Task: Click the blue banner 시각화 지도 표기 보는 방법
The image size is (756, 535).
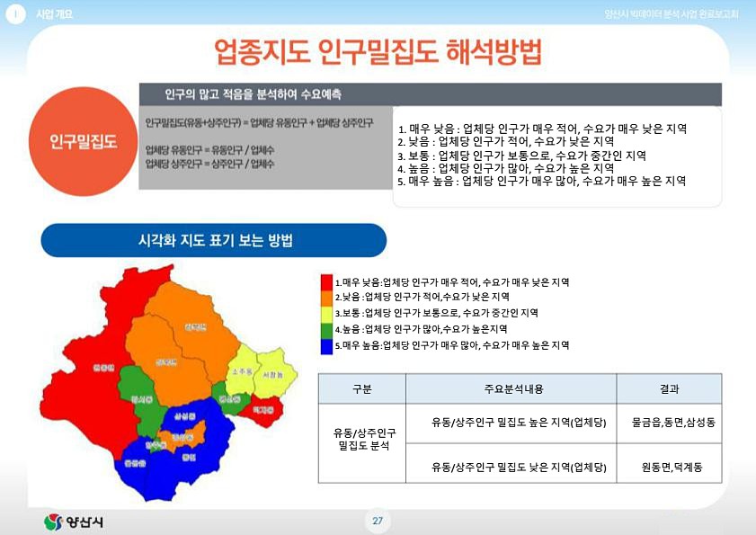Action: [x=214, y=240]
